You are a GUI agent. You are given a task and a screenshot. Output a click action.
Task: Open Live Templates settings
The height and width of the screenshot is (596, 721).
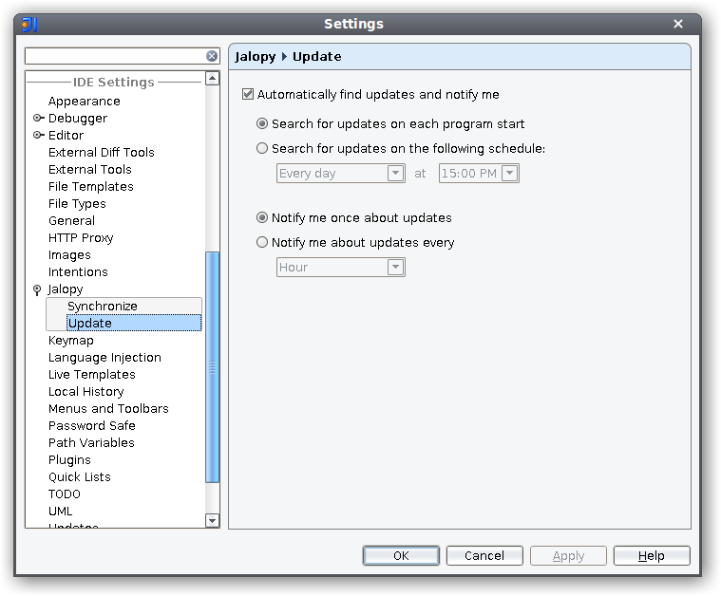[92, 374]
